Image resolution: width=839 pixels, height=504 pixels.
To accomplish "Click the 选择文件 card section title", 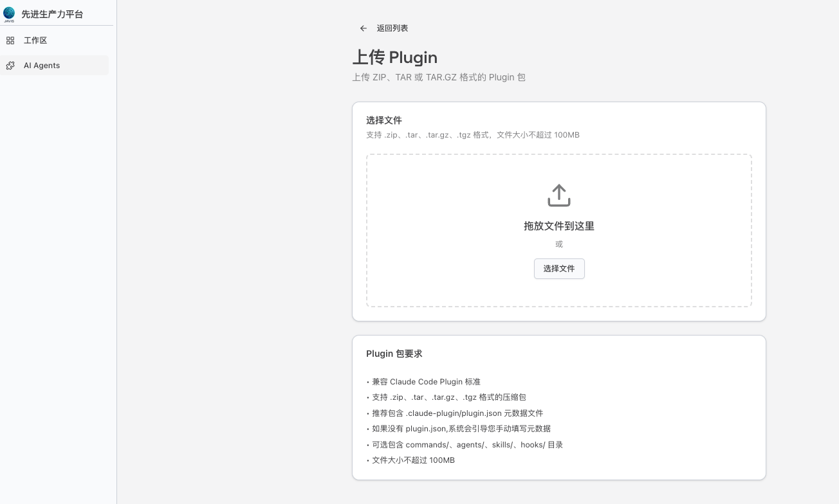I will point(383,120).
